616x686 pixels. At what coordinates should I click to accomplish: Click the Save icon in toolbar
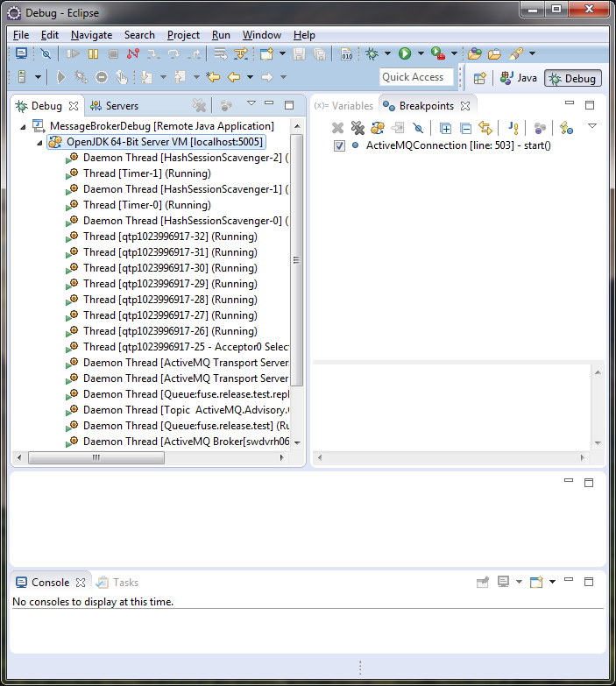point(300,53)
